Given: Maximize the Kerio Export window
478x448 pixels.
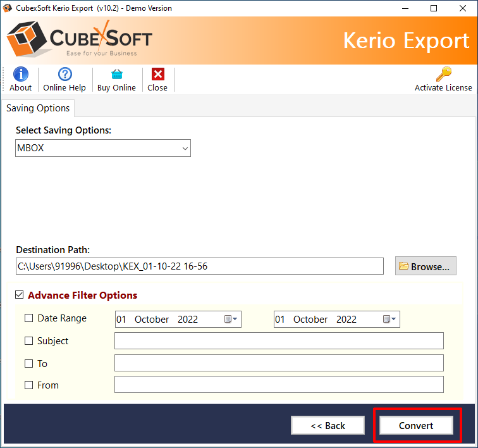Looking at the screenshot, I should pos(434,8).
